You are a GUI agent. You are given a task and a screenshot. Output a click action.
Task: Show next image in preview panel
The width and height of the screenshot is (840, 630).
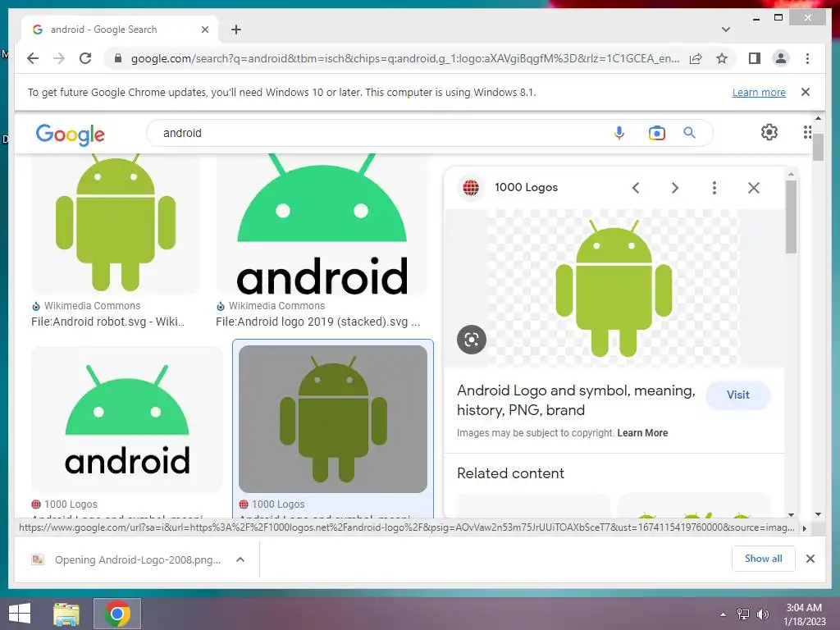[675, 188]
